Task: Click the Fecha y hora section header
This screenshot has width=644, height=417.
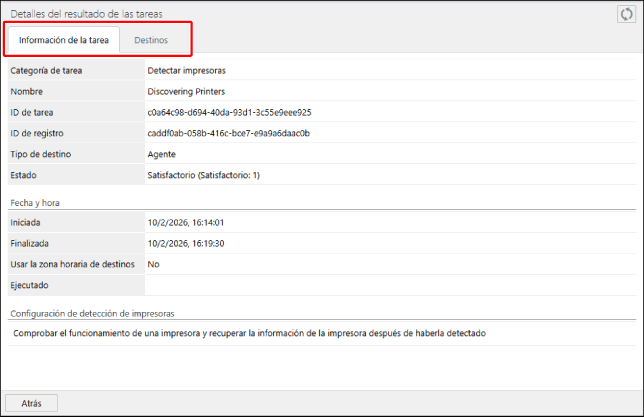Action: 35,202
